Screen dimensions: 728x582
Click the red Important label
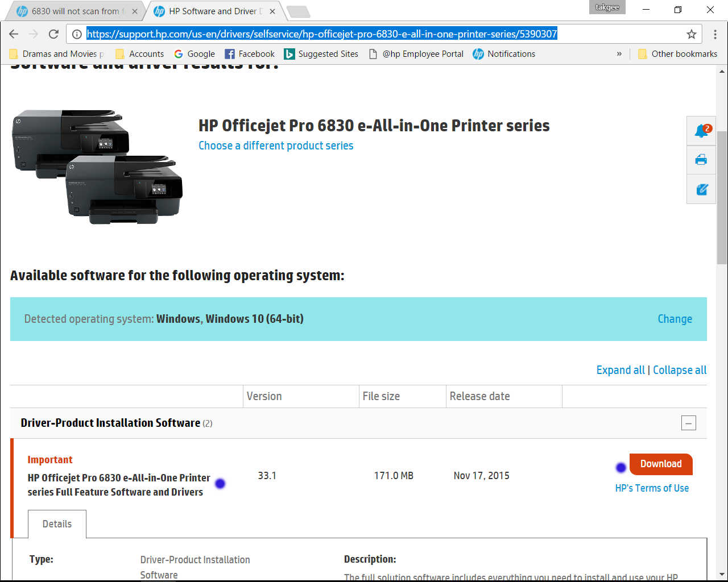[50, 460]
